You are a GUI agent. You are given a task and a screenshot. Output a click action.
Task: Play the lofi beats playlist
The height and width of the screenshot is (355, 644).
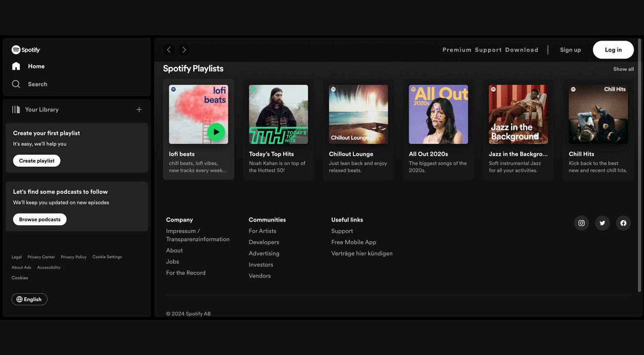[216, 132]
